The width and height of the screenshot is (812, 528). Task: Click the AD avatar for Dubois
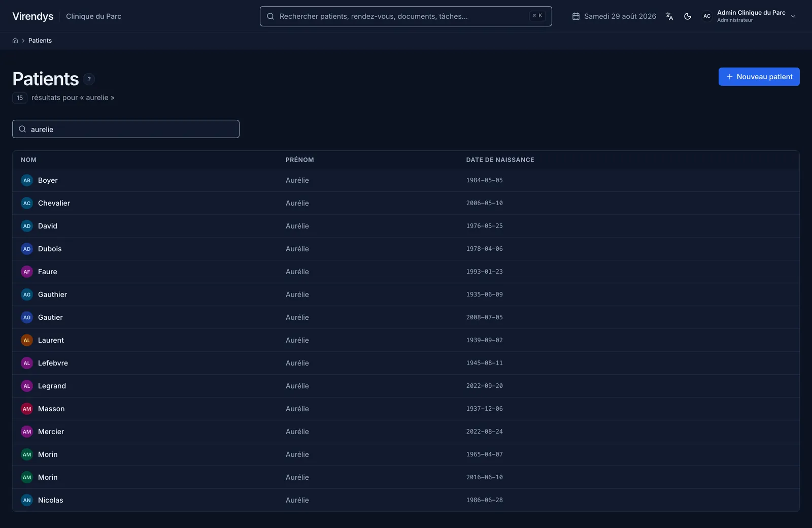click(x=27, y=249)
